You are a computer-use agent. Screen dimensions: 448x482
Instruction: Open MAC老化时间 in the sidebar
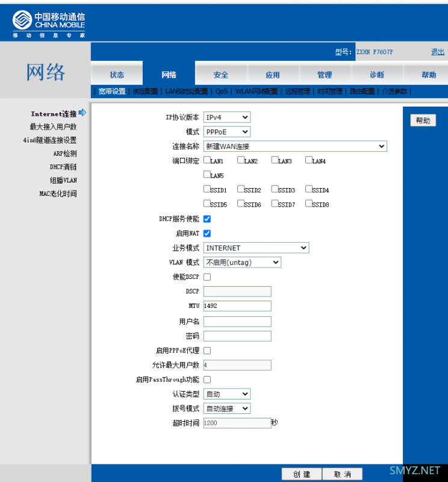coord(58,193)
